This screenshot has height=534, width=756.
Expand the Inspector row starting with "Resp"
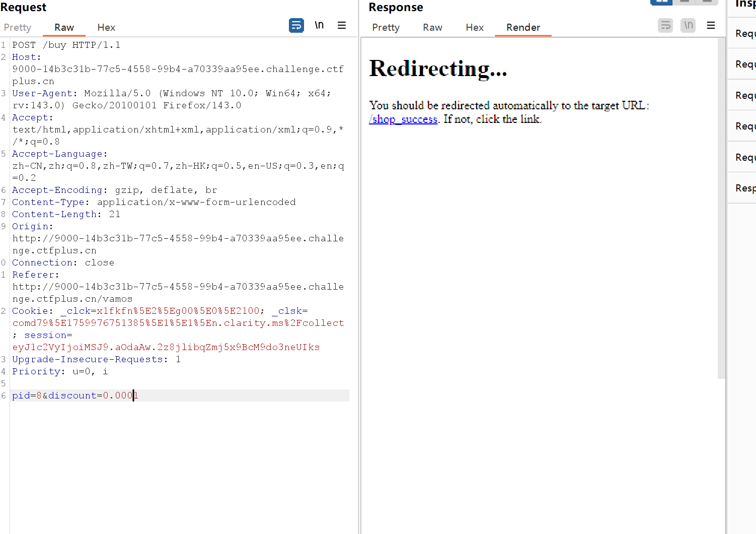click(745, 188)
